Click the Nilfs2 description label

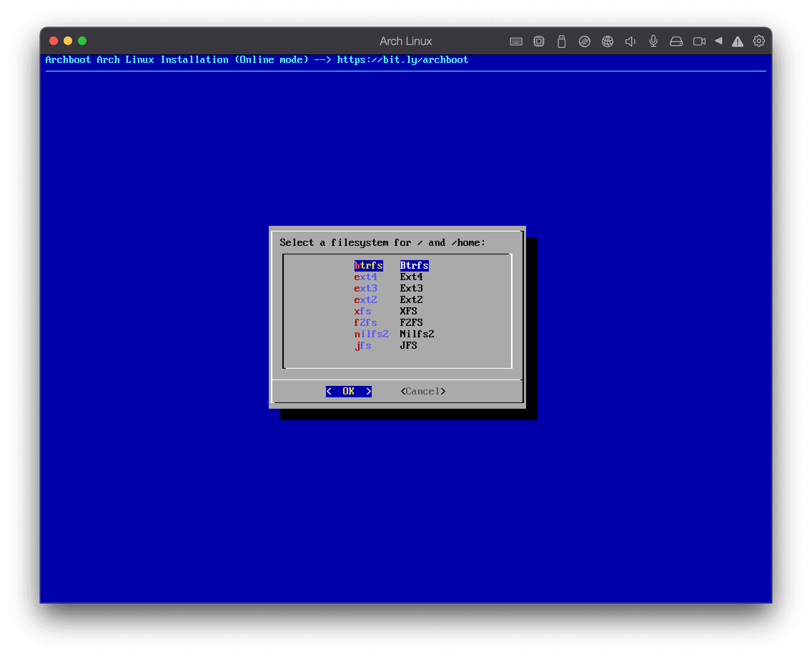coord(417,334)
